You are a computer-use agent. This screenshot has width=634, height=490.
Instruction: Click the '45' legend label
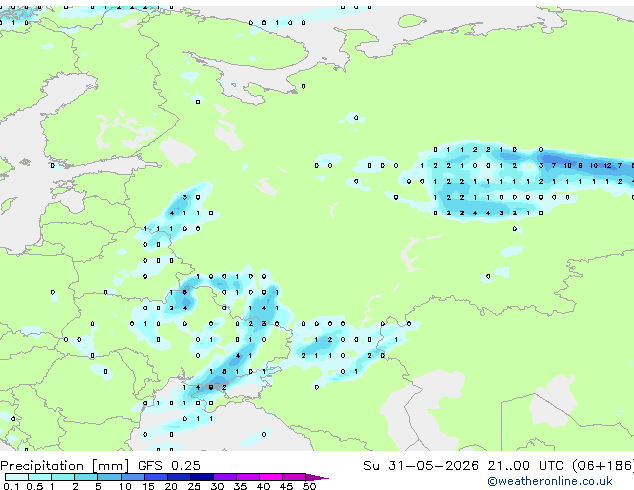[286, 486]
